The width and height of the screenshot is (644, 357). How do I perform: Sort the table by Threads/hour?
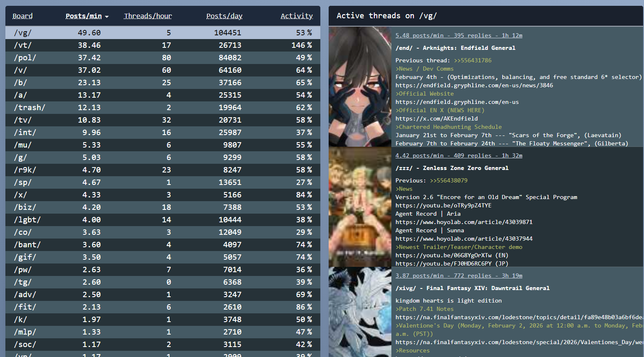pyautogui.click(x=148, y=16)
